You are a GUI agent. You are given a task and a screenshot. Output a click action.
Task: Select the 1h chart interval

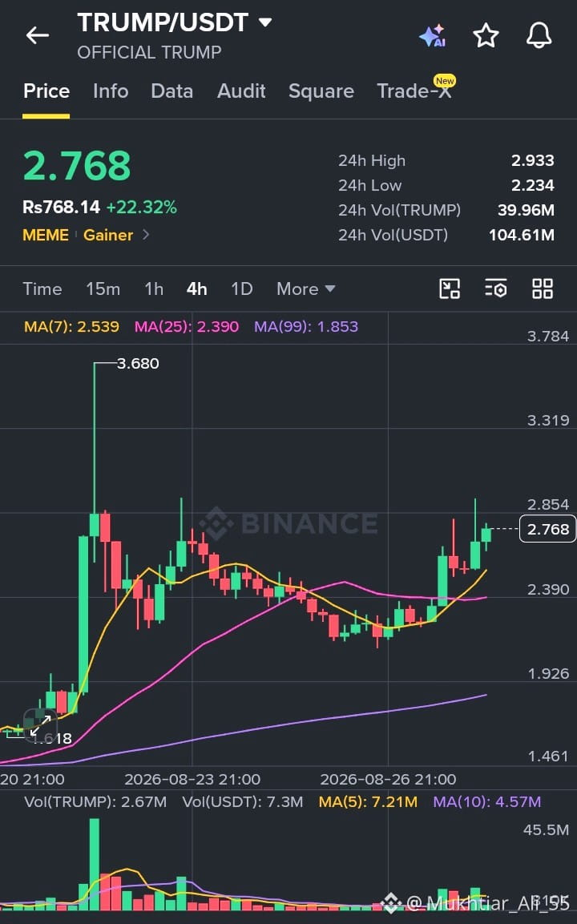(154, 288)
